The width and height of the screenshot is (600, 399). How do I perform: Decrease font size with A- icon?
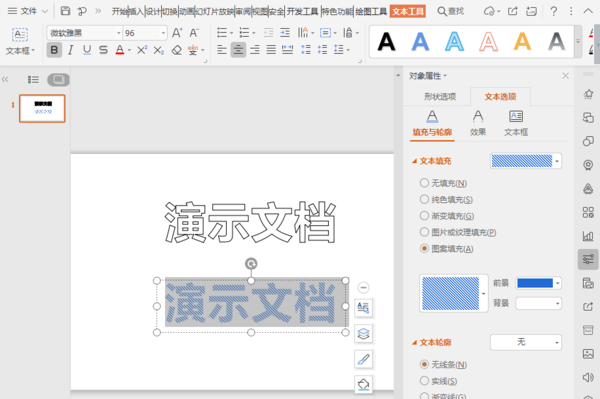(x=194, y=33)
